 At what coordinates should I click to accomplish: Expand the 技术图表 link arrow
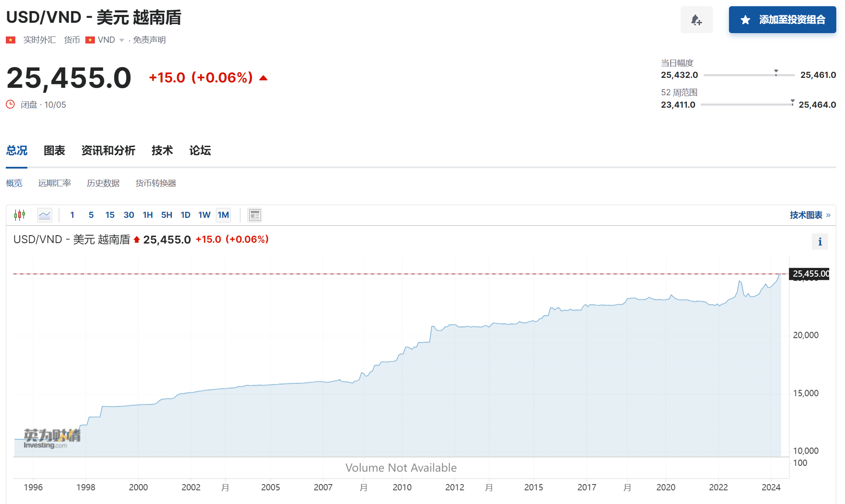(828, 215)
